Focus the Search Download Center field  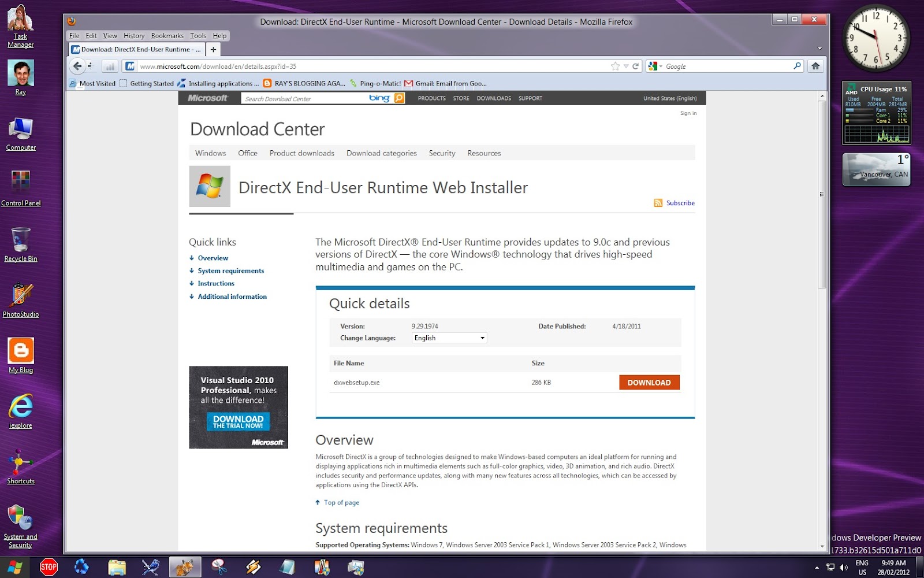coord(304,98)
